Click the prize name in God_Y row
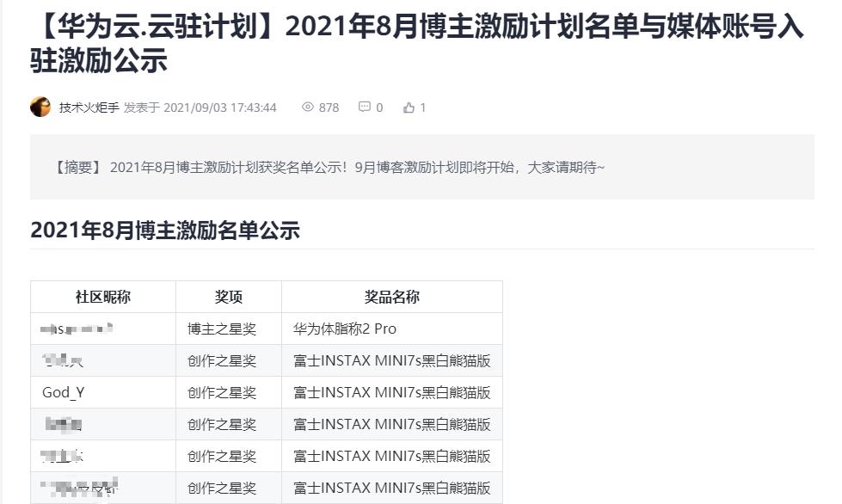Viewport: 842px width, 504px height. [x=392, y=392]
